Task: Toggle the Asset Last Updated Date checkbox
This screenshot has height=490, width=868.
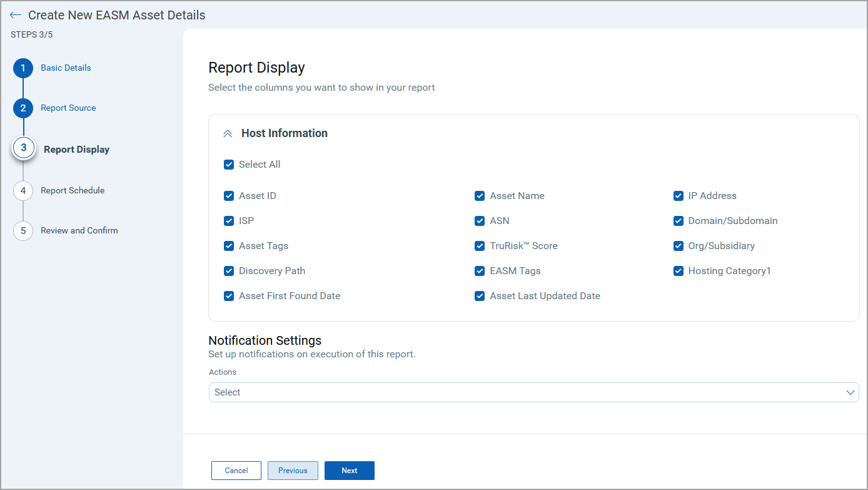Action: click(480, 296)
